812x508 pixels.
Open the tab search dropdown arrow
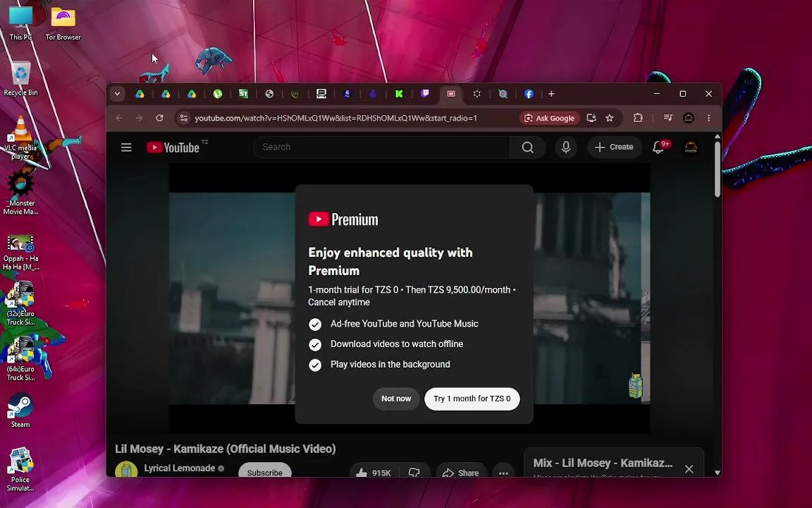coord(117,94)
